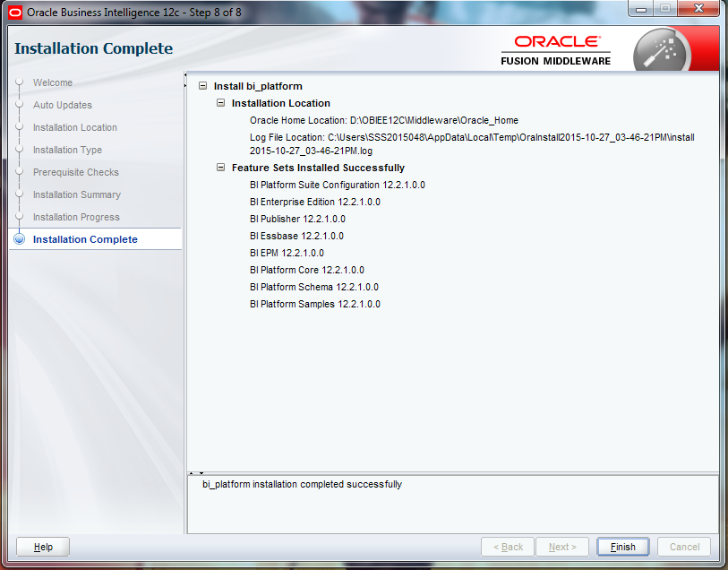Screen dimensions: 728x570
Task: Select BI Enterprise Edition 12.2.1.0.0
Action: coord(315,202)
